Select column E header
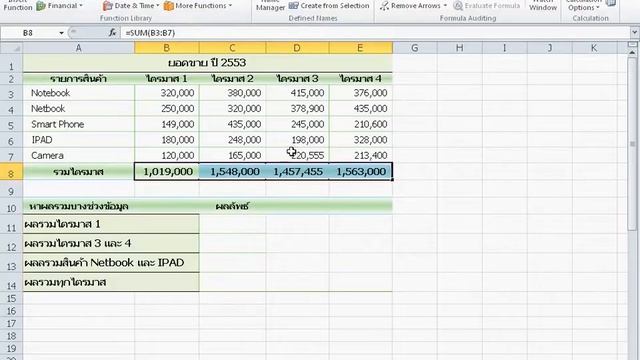 [x=360, y=48]
